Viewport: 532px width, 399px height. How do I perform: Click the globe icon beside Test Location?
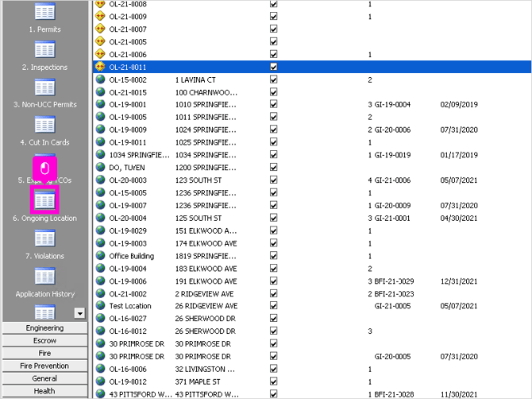pos(100,305)
